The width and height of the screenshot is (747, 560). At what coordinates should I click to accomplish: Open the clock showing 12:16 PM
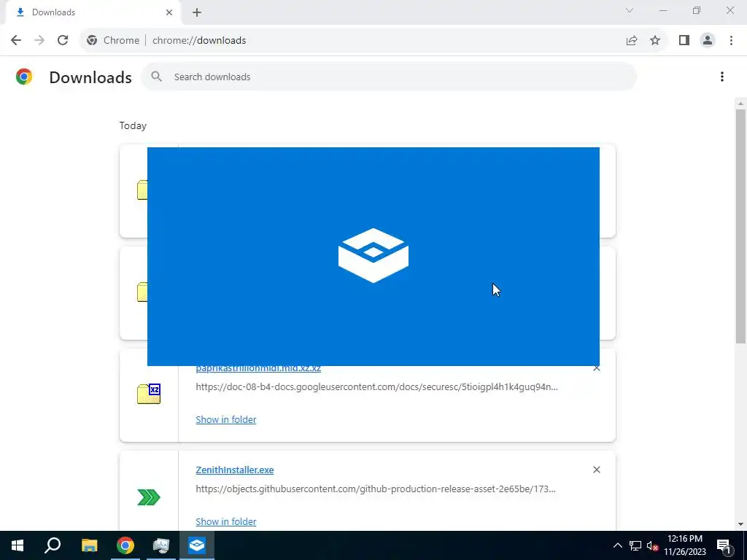pos(685,545)
